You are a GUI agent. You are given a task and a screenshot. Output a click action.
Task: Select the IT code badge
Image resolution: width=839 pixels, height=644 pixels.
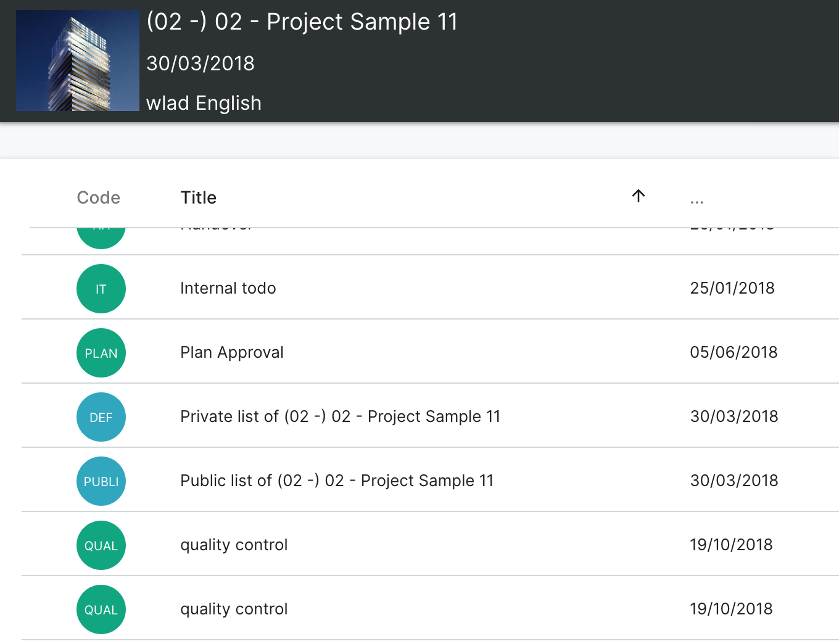[101, 289]
